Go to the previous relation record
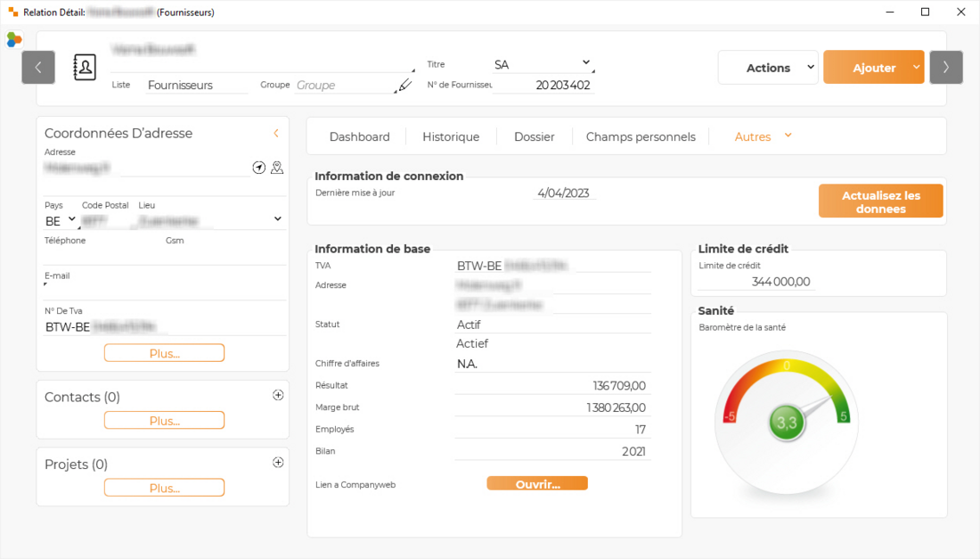This screenshot has width=980, height=559. (x=38, y=68)
